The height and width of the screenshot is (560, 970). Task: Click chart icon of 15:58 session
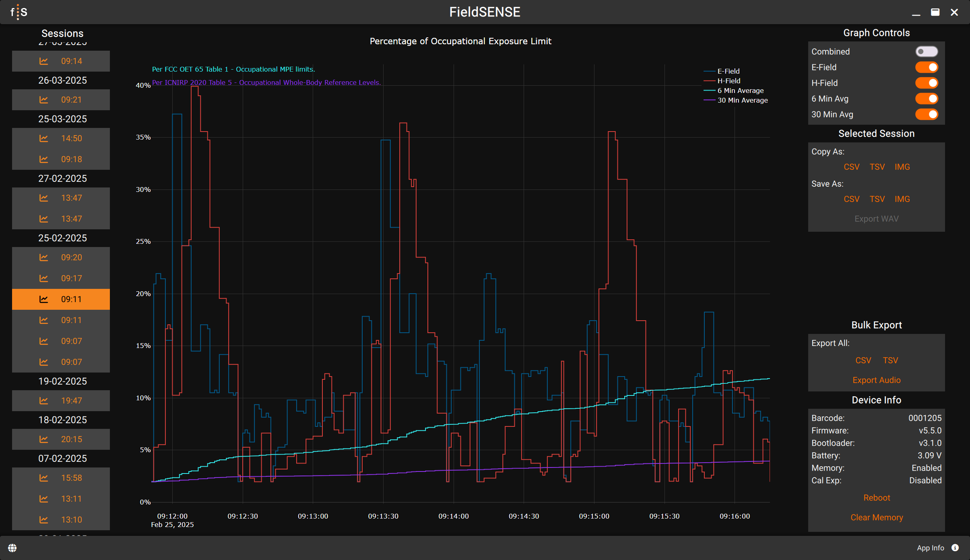pos(44,478)
